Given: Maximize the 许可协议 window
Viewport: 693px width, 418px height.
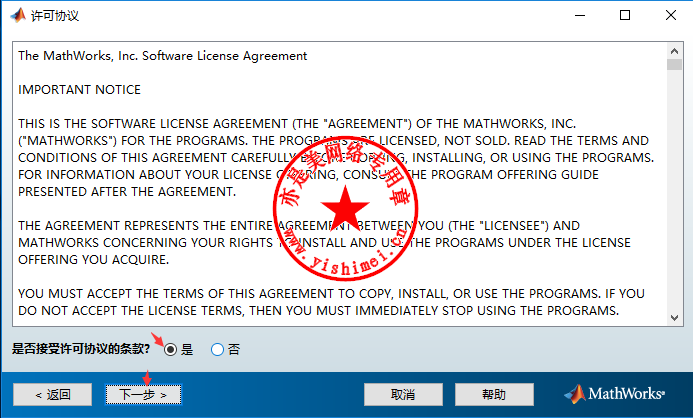Looking at the screenshot, I should (x=625, y=15).
